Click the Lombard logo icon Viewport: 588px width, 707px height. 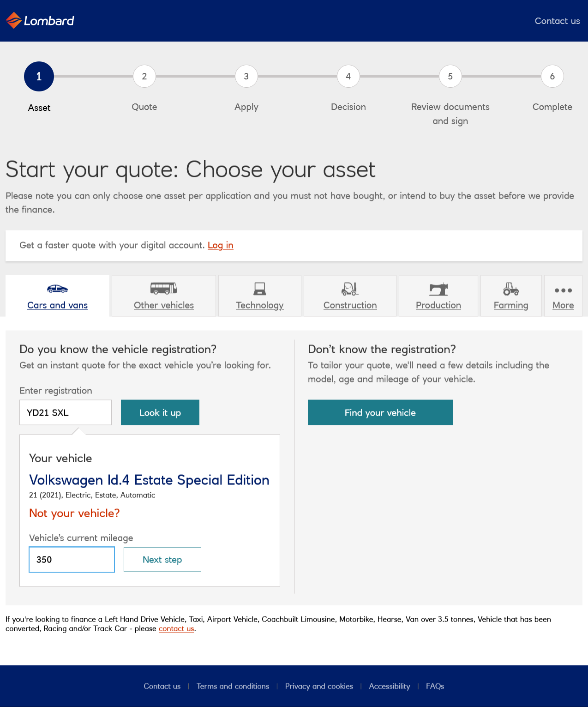pos(14,20)
